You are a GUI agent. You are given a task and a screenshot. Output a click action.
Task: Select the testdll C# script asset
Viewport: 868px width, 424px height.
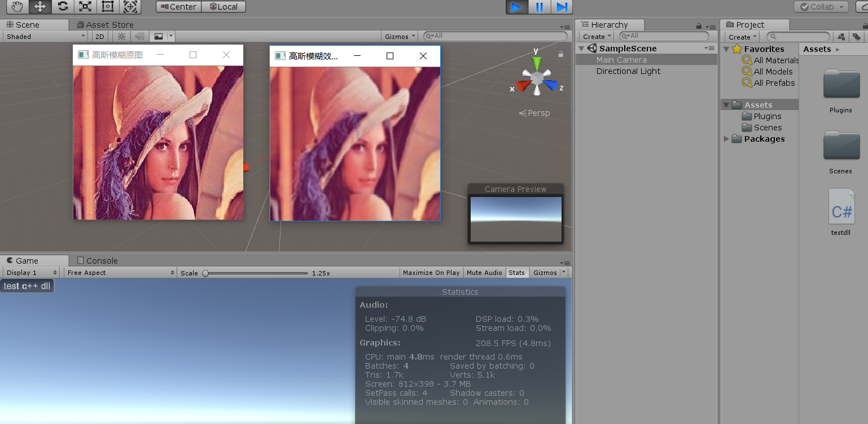841,212
